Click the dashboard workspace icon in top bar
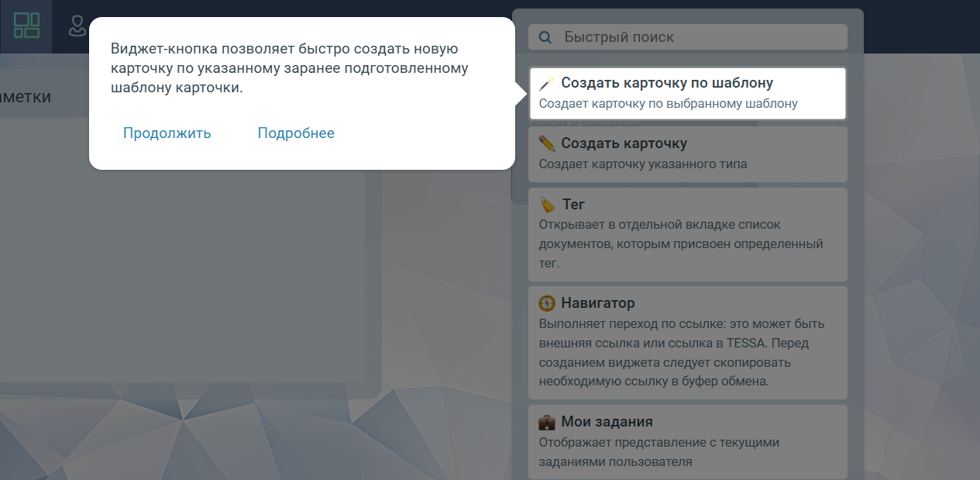This screenshot has width=980, height=480. click(26, 26)
